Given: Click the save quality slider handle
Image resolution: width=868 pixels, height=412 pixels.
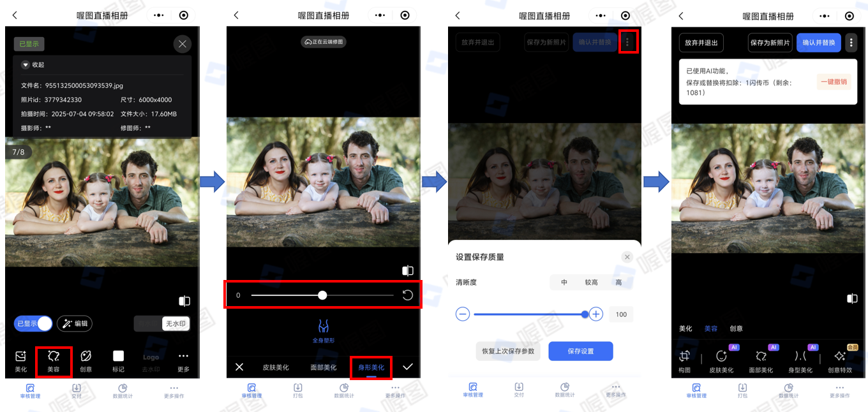Looking at the screenshot, I should (585, 314).
